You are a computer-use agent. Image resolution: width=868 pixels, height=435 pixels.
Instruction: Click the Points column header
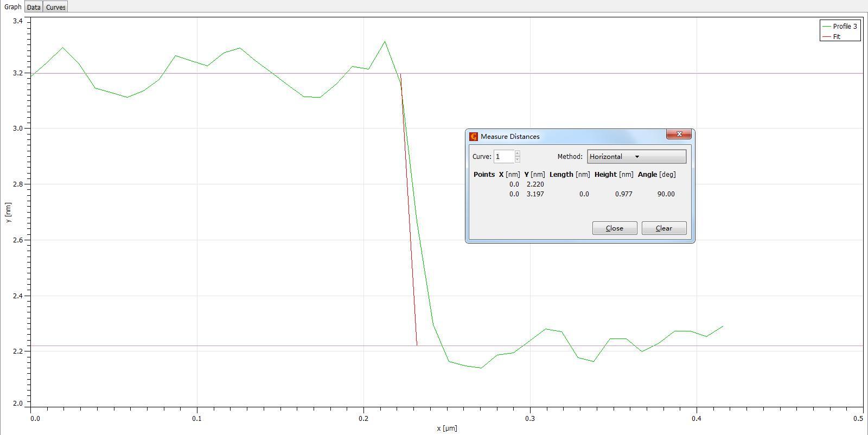coord(484,175)
